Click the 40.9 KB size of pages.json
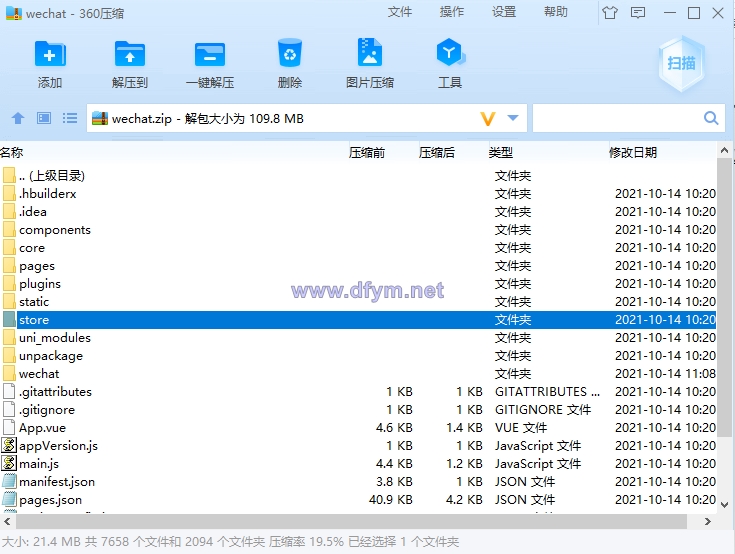Screen dimensions: 735x554 (x=391, y=500)
